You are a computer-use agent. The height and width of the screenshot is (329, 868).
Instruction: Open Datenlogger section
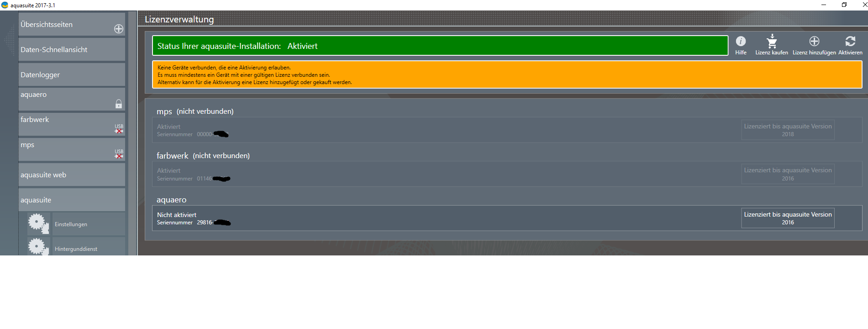click(x=72, y=74)
